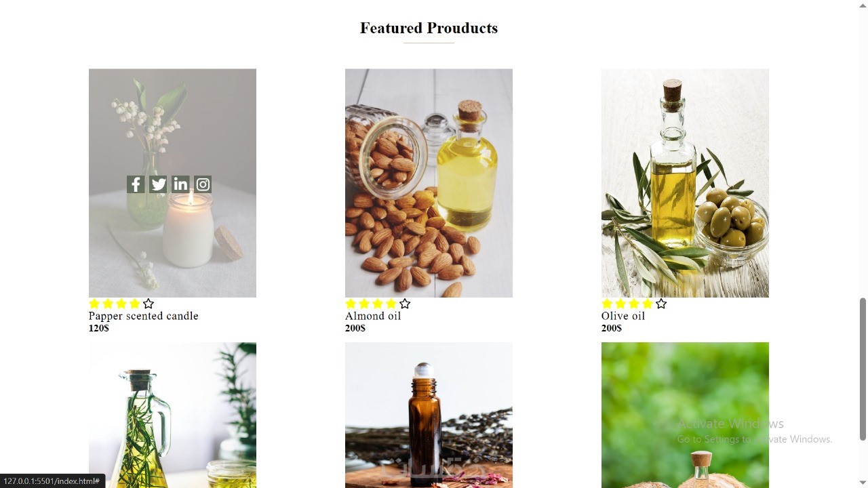Select the rosemary oil bottle image
The height and width of the screenshot is (488, 868).
172,415
